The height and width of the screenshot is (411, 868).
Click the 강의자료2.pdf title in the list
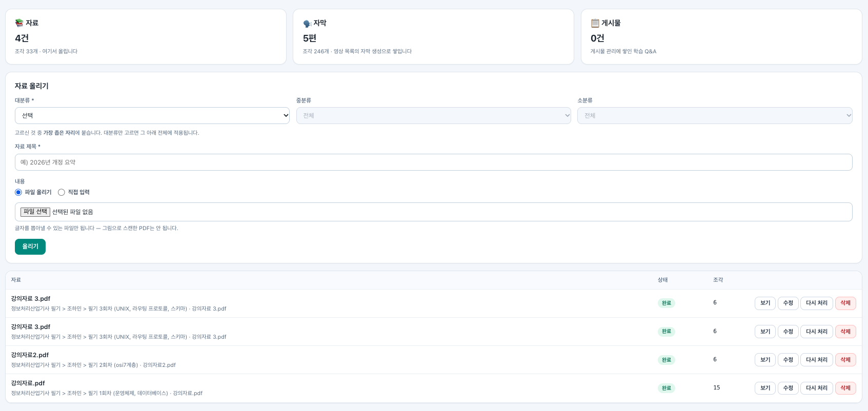30,355
